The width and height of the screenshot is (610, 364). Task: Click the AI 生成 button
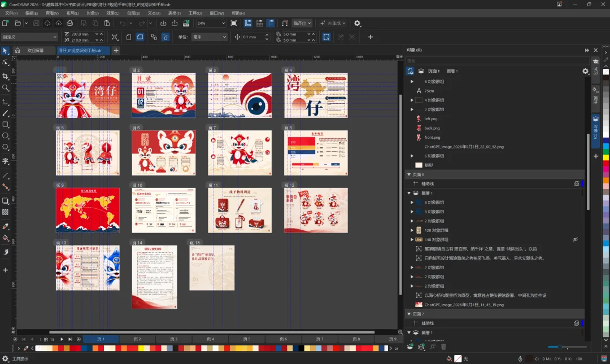coord(333,23)
